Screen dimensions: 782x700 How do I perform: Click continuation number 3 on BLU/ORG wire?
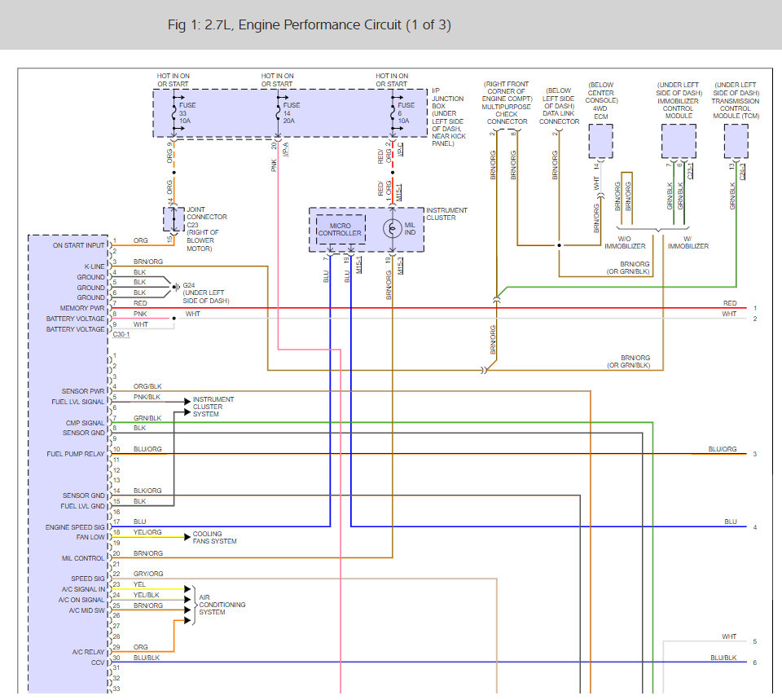[x=755, y=454]
